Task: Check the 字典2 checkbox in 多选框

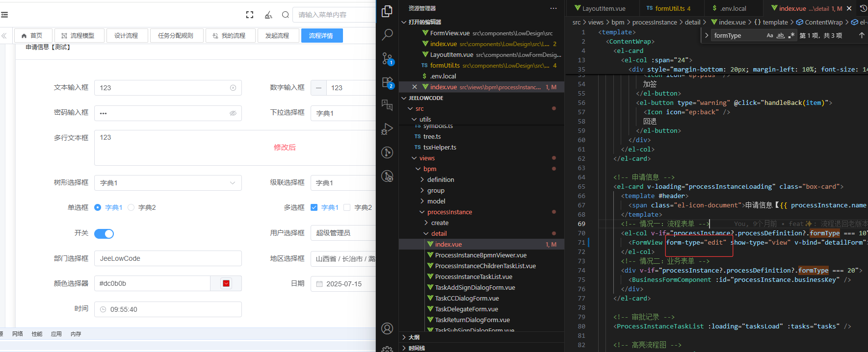Action: (x=347, y=207)
